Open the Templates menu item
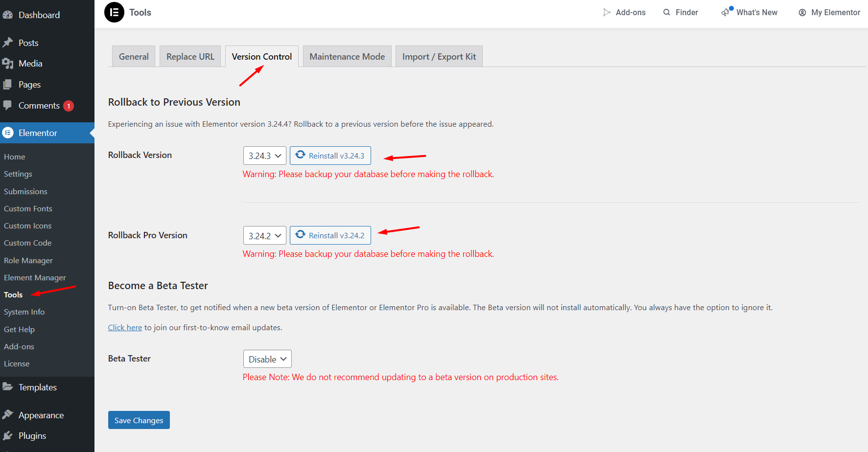This screenshot has width=868, height=452. (x=47, y=387)
